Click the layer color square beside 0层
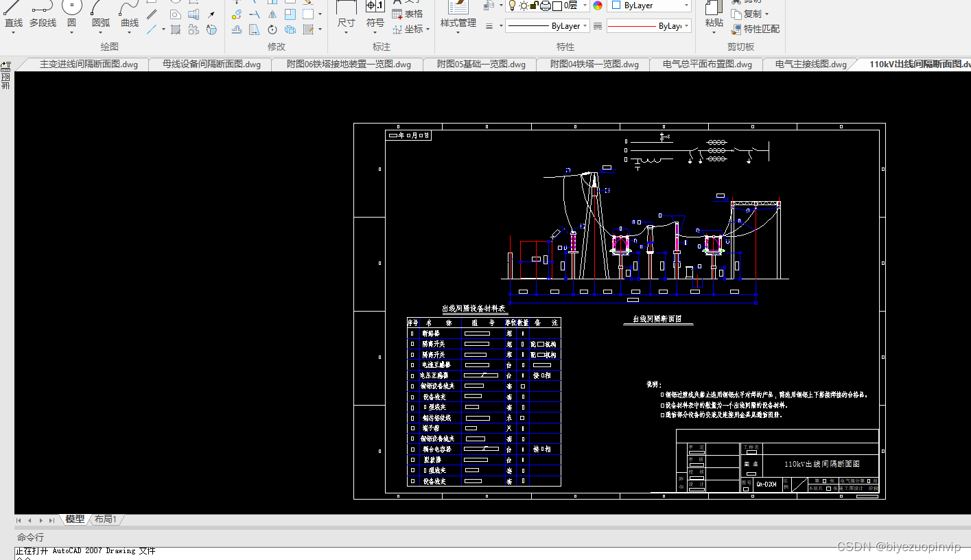This screenshot has width=971, height=560. pos(557,5)
